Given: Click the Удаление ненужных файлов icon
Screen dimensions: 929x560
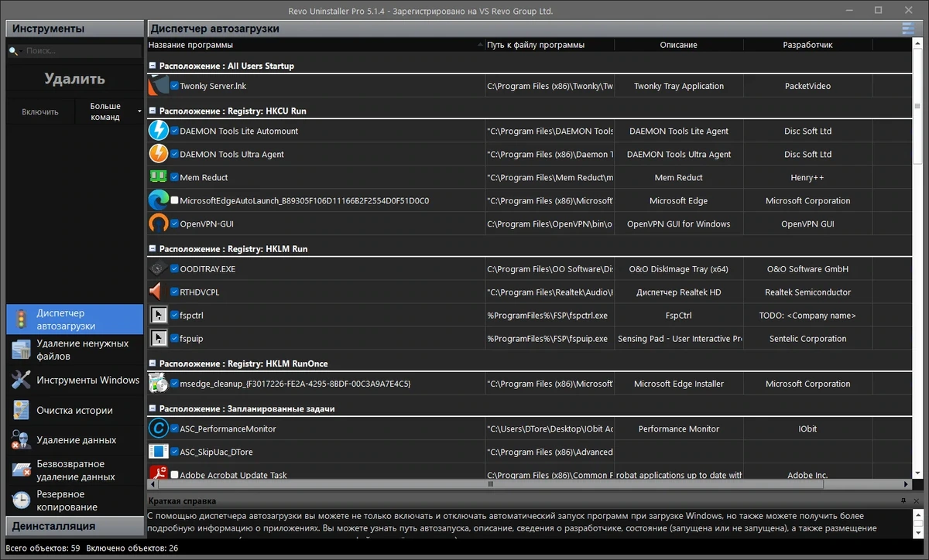Looking at the screenshot, I should click(x=21, y=350).
